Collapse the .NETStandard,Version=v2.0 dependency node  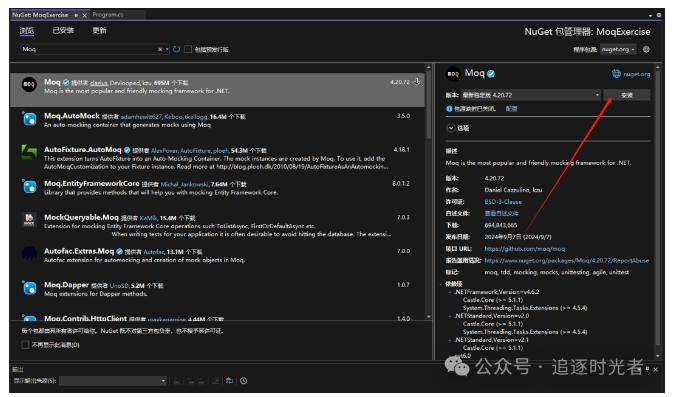450,316
